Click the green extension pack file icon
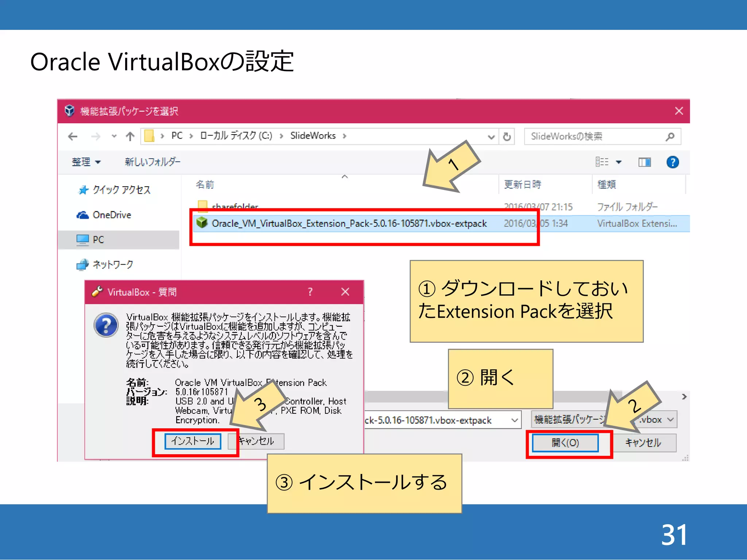The width and height of the screenshot is (747, 560). (202, 222)
